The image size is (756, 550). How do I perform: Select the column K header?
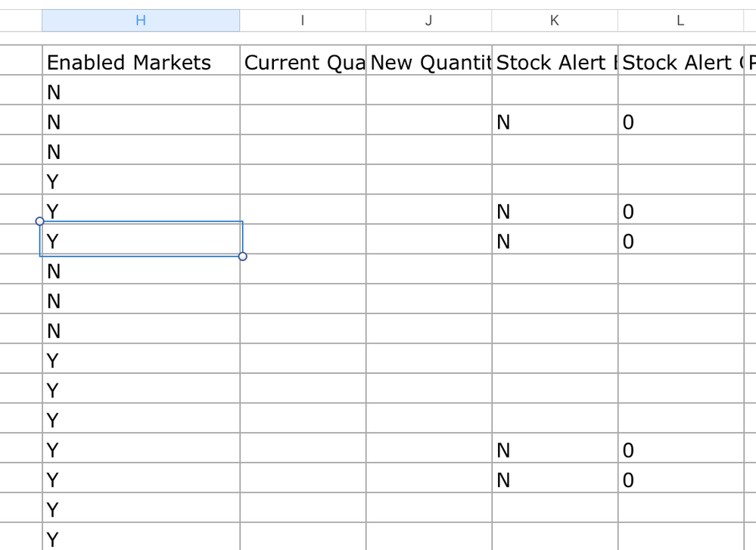[554, 20]
